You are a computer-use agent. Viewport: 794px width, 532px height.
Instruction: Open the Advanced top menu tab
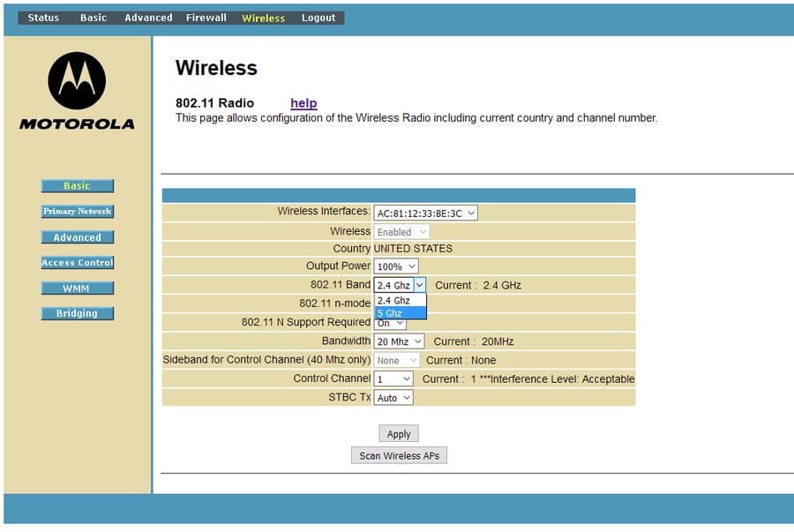point(148,18)
